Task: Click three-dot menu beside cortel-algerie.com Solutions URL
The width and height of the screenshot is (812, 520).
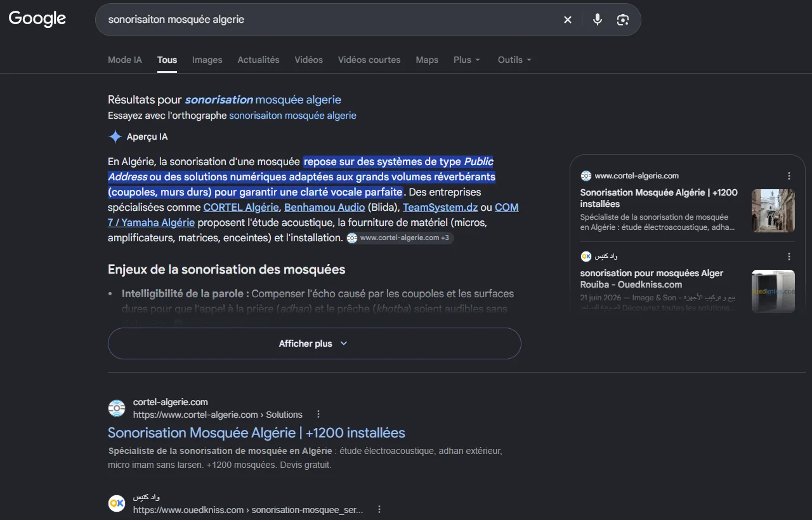Action: click(x=318, y=415)
